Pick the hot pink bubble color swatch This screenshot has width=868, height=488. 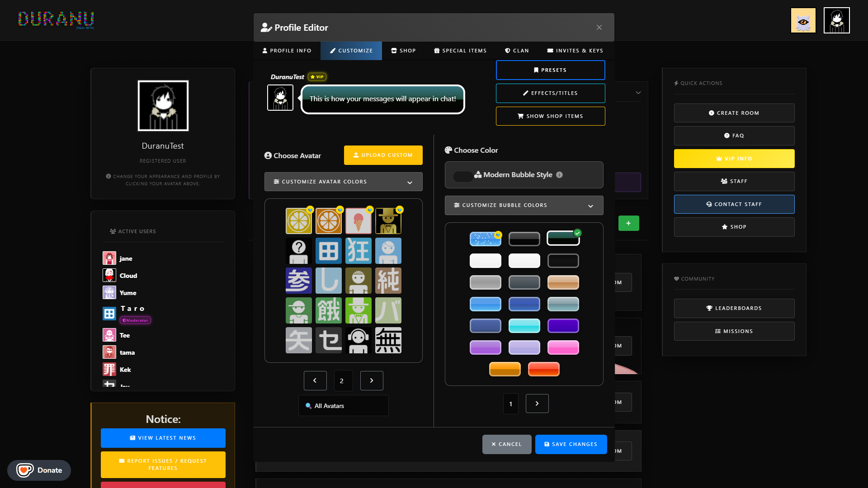(563, 347)
